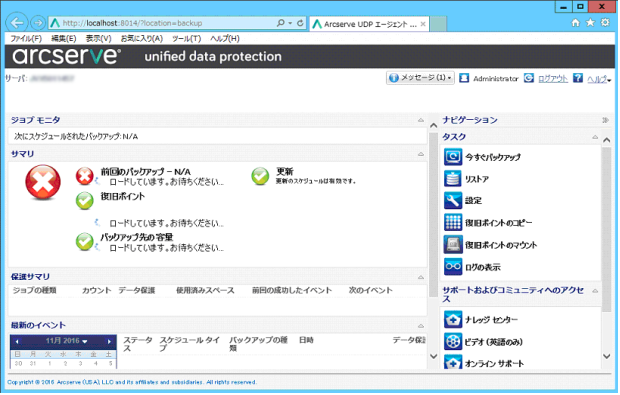Click the ログの表示 task label
620x395 pixels.
tap(483, 267)
